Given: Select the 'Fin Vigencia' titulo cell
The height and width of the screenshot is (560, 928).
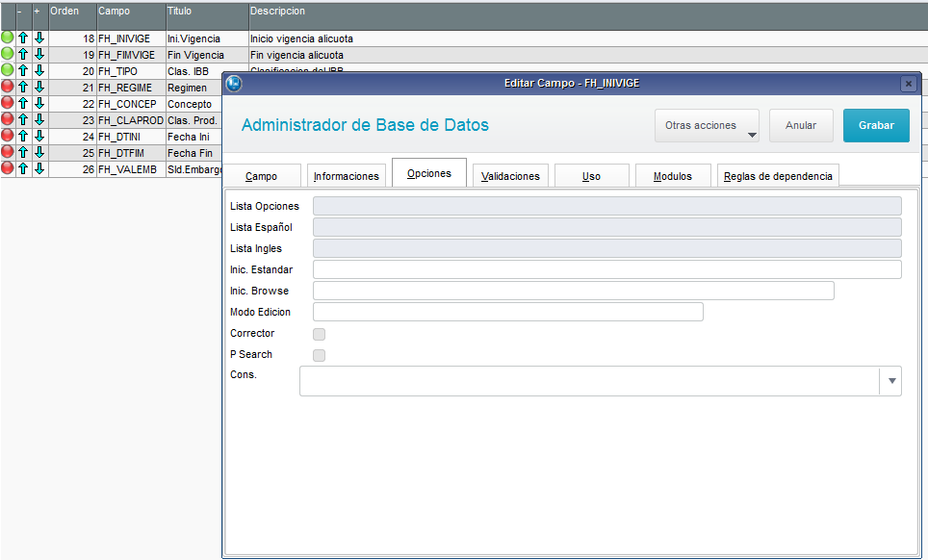Looking at the screenshot, I should point(207,55).
